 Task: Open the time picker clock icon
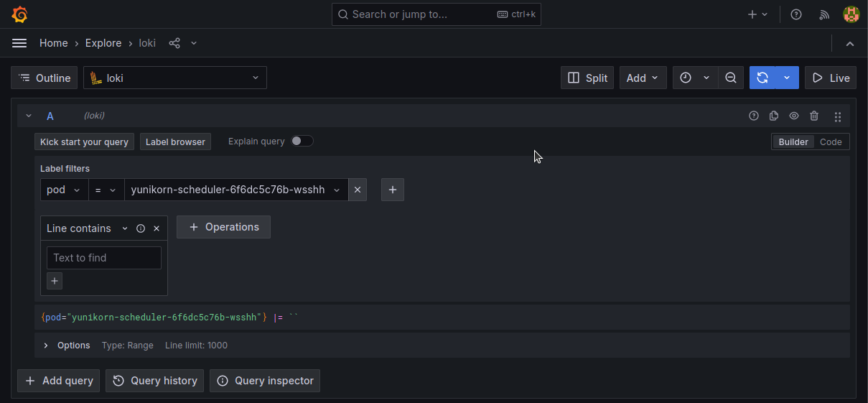point(686,78)
